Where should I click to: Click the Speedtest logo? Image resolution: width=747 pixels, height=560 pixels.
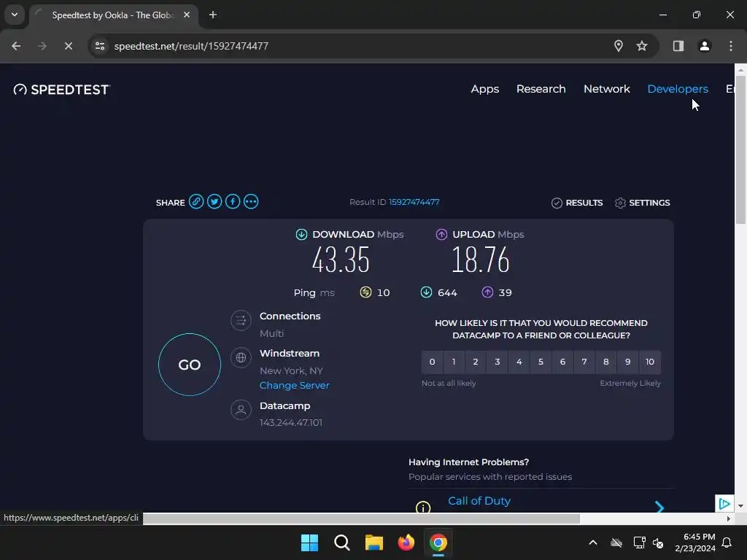point(62,90)
